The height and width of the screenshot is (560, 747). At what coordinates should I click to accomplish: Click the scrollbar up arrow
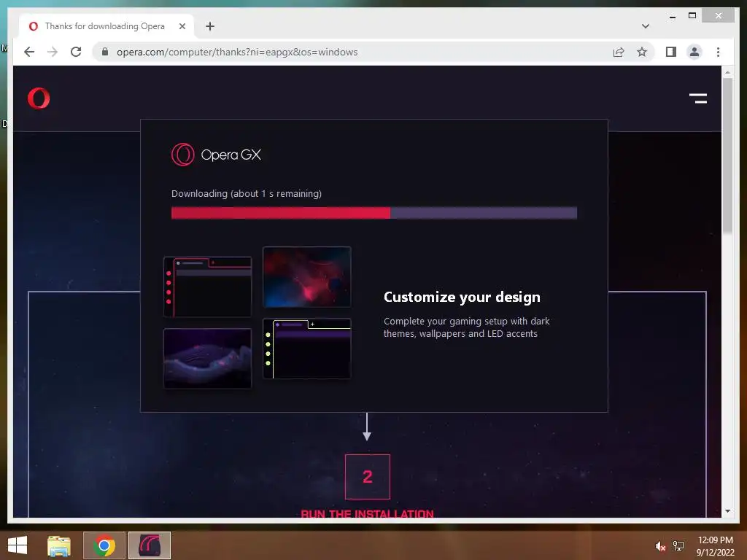point(727,72)
